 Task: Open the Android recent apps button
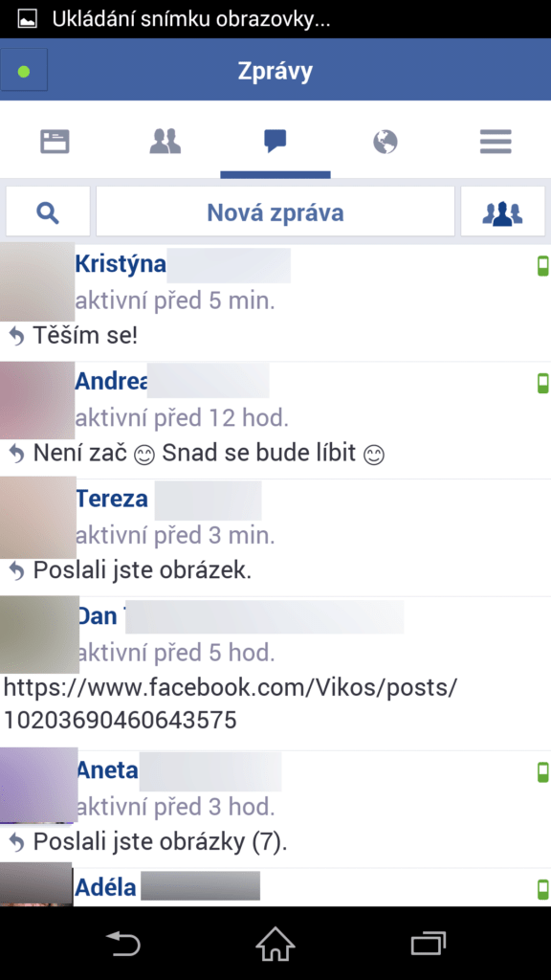(428, 943)
